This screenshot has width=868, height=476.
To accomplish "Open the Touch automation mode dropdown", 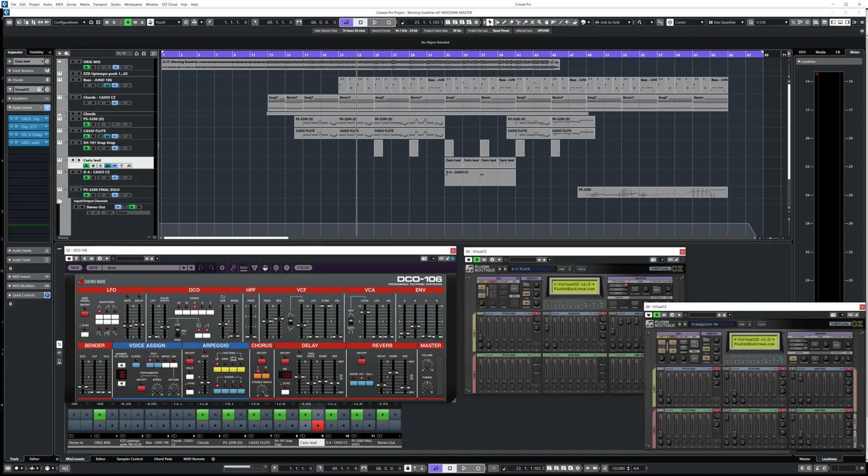I will [167, 22].
